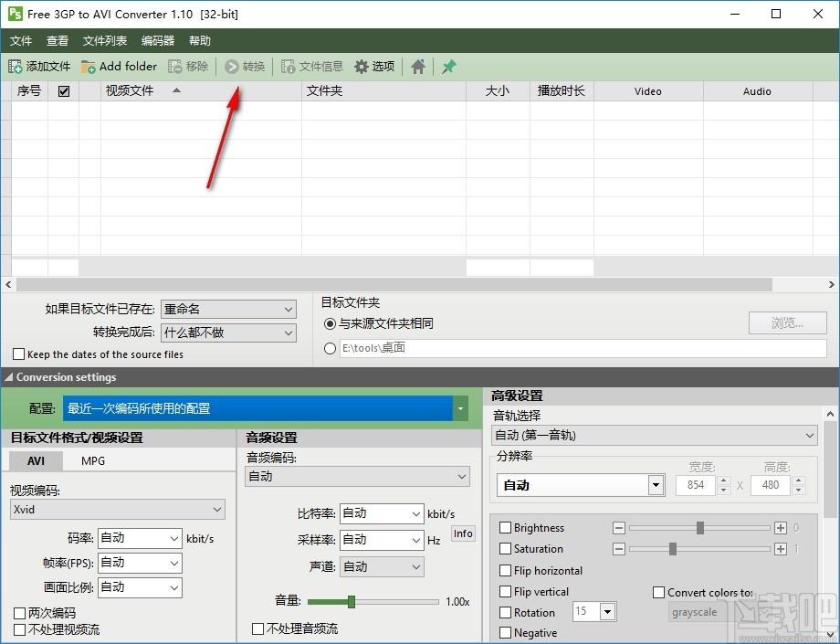The image size is (840, 644).
Task: Open the 文件 menu
Action: [x=21, y=41]
